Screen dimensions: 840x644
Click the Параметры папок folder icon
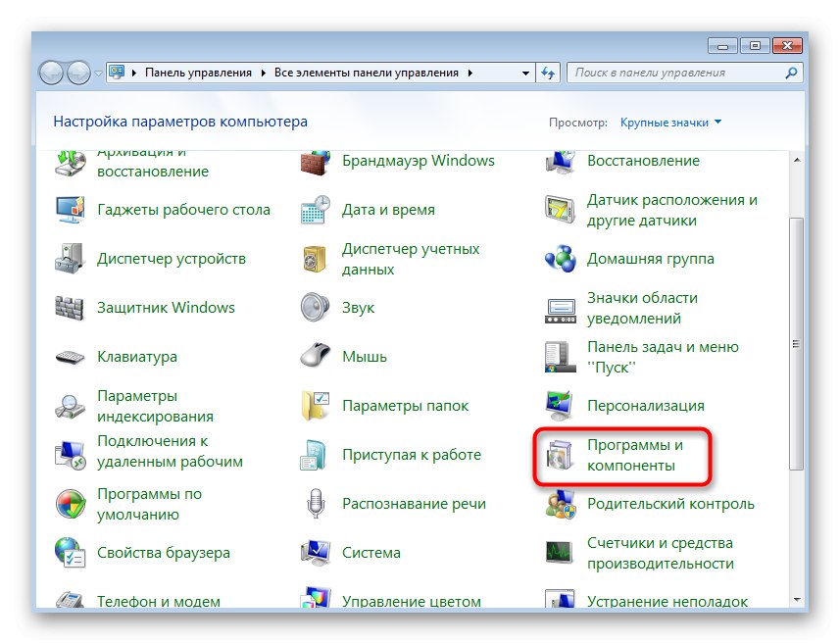click(315, 405)
